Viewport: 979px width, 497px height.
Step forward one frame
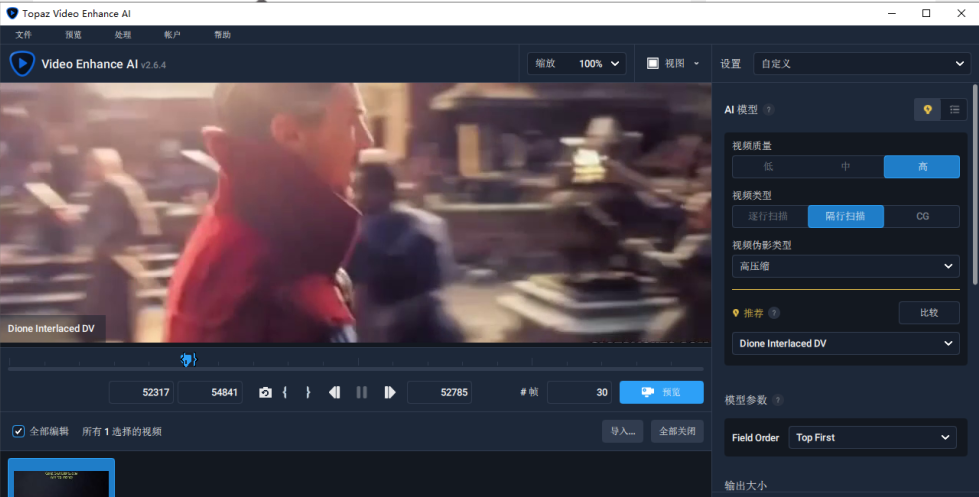[390, 393]
